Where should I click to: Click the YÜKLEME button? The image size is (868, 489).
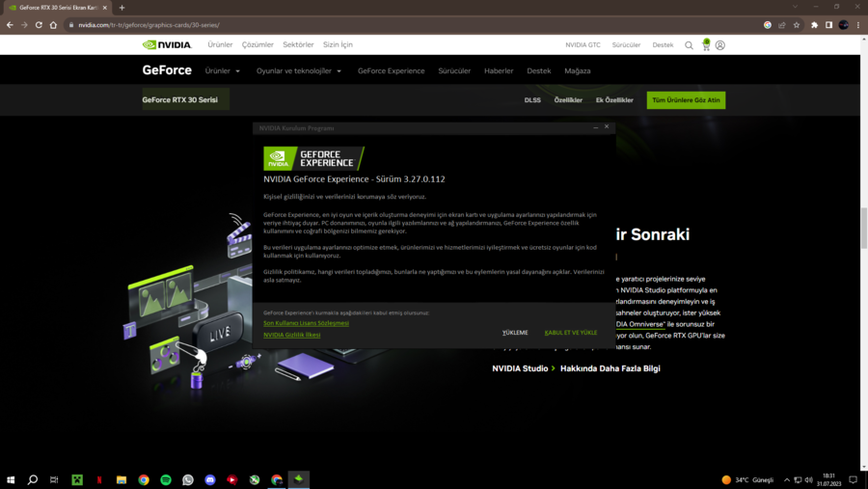[x=515, y=333]
